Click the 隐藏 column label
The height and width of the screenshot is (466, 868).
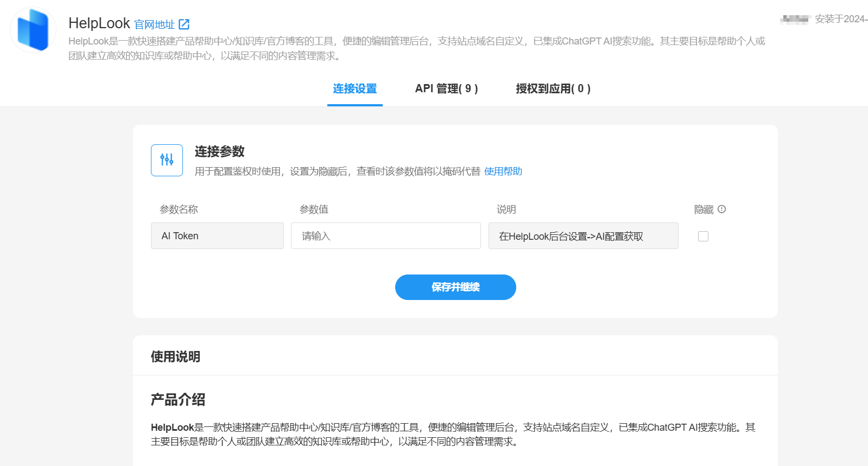pos(704,209)
